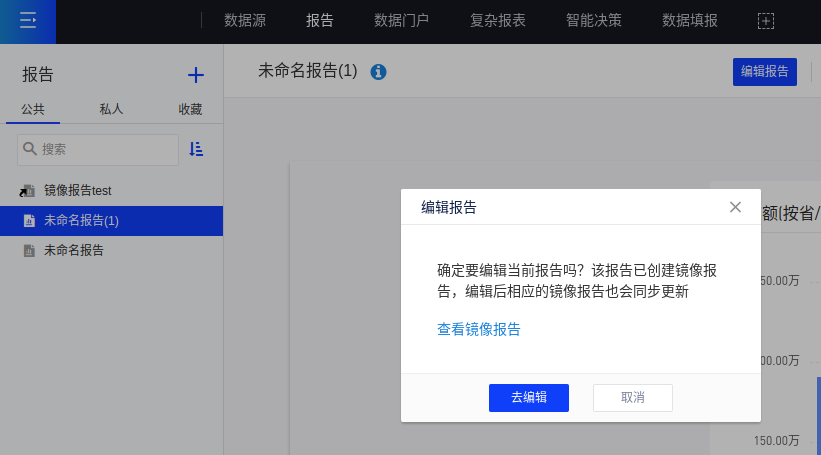Select 未命名报告 in the report list
Viewport: 821px width, 455px height.
[73, 250]
